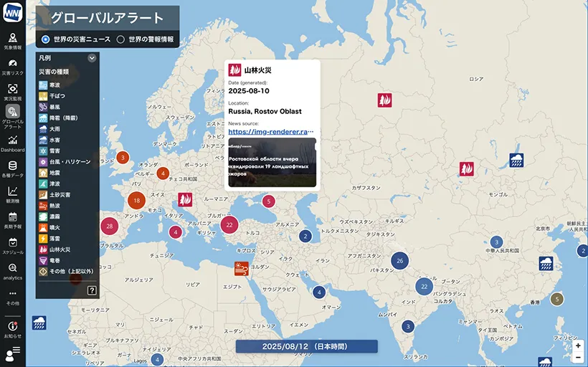
Task: Open the その他 more menu item
Action: (x=13, y=297)
